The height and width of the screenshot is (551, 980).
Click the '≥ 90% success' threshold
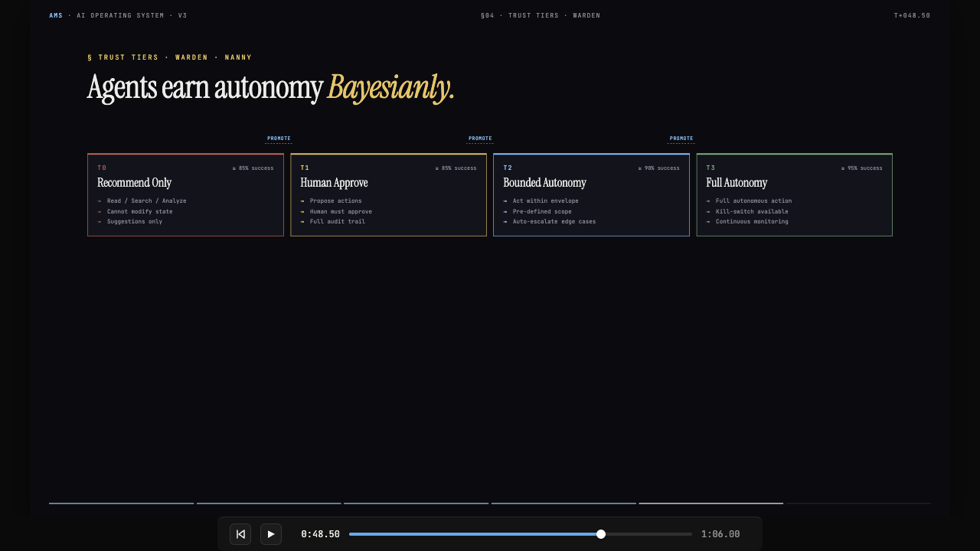(658, 168)
